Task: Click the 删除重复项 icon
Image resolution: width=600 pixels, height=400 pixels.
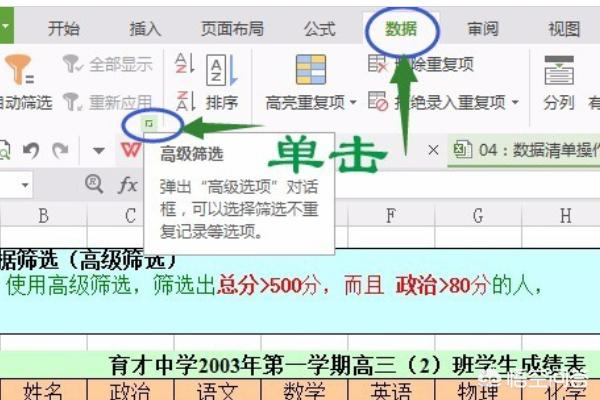Action: (378, 64)
